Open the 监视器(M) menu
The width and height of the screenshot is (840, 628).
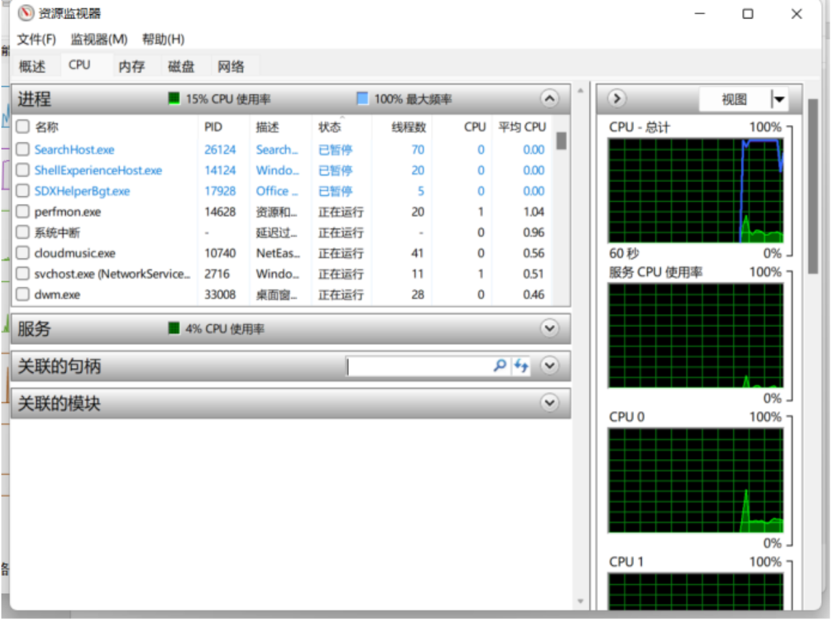point(99,39)
